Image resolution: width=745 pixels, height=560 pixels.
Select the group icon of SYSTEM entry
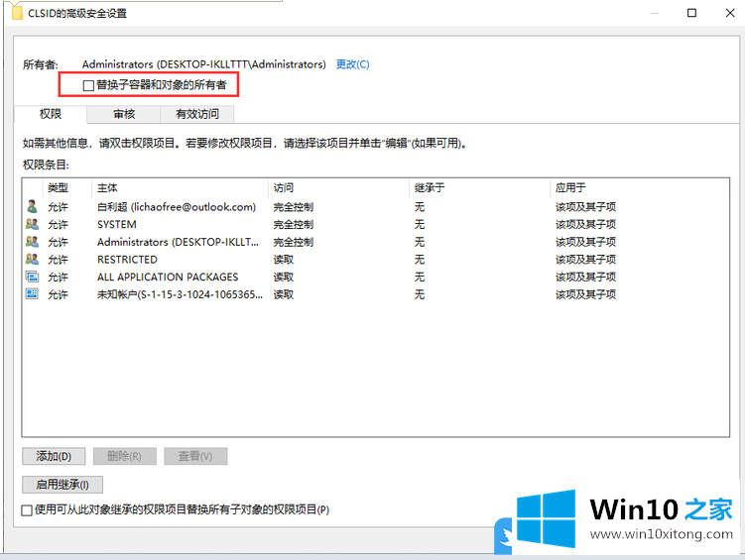pyautogui.click(x=32, y=224)
